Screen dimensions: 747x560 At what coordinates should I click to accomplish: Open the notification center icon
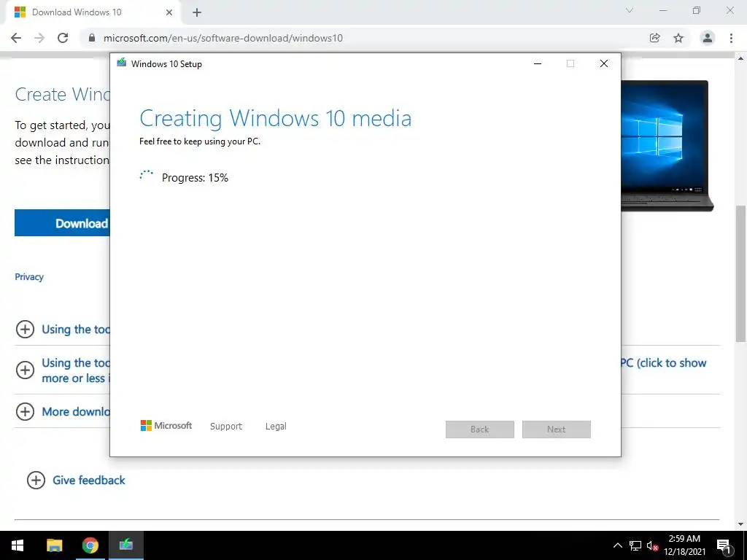tap(724, 545)
